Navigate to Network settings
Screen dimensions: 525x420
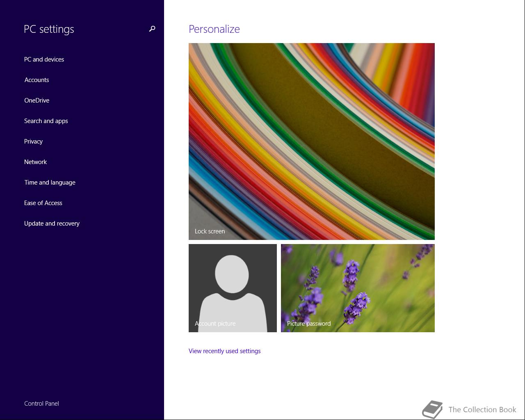[35, 162]
